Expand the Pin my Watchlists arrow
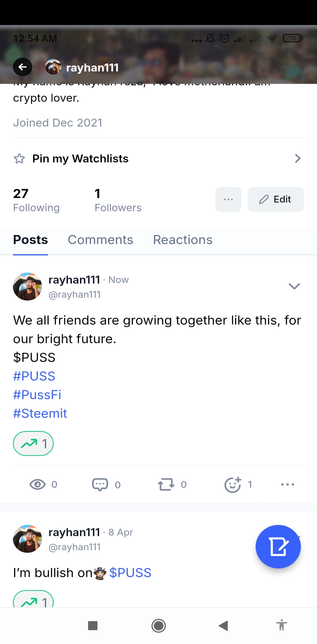Viewport: 317px width, 644px height. click(x=298, y=159)
